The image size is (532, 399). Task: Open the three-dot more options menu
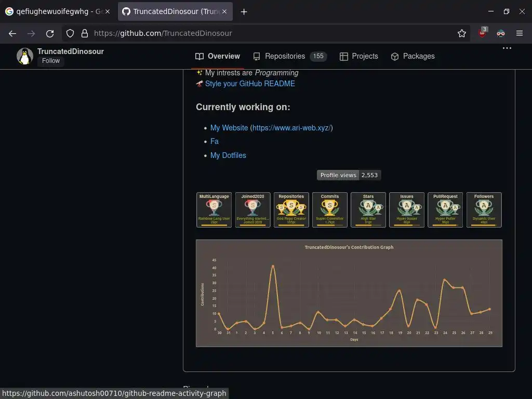click(507, 48)
